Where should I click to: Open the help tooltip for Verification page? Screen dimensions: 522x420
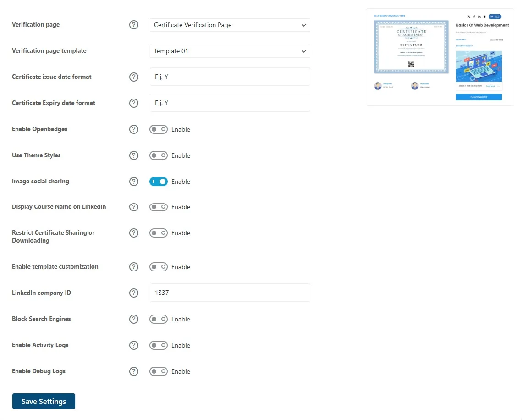pyautogui.click(x=133, y=25)
